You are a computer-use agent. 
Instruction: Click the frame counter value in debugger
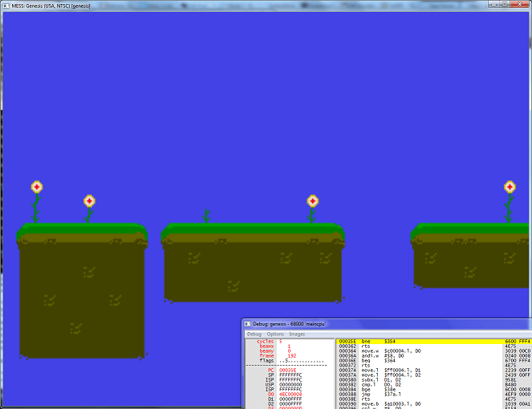pos(290,355)
